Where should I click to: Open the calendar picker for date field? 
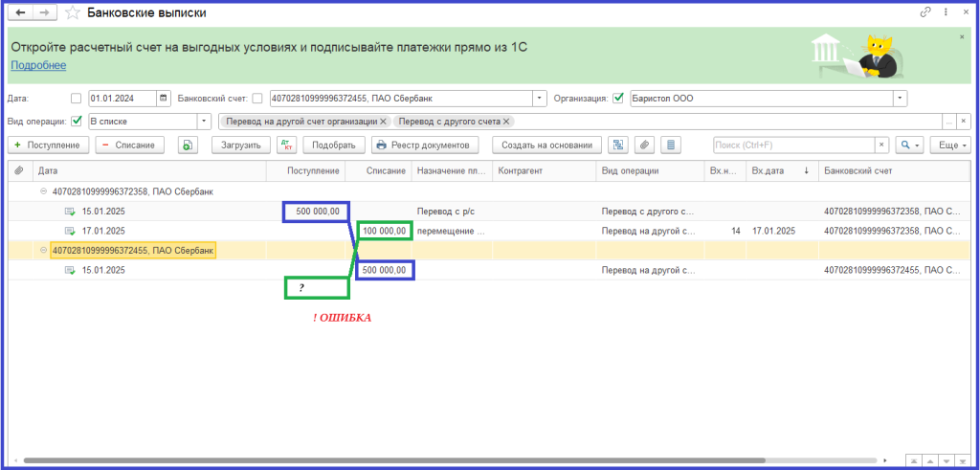(x=164, y=98)
